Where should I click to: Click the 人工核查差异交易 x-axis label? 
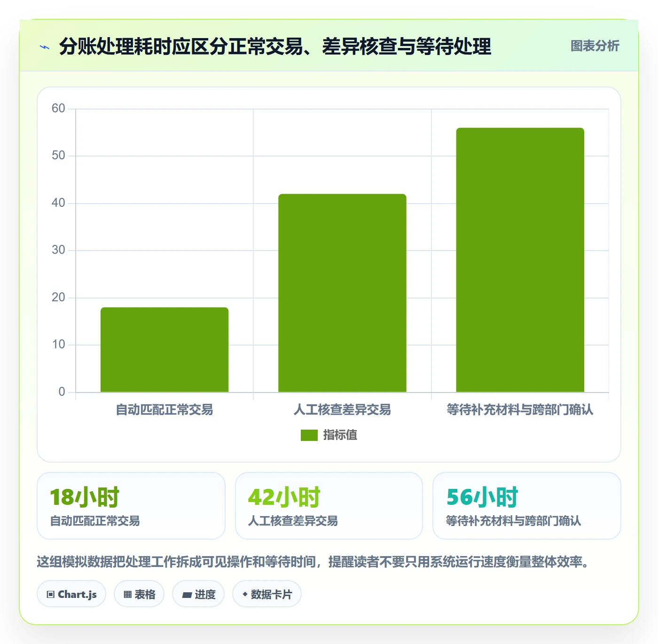[342, 410]
